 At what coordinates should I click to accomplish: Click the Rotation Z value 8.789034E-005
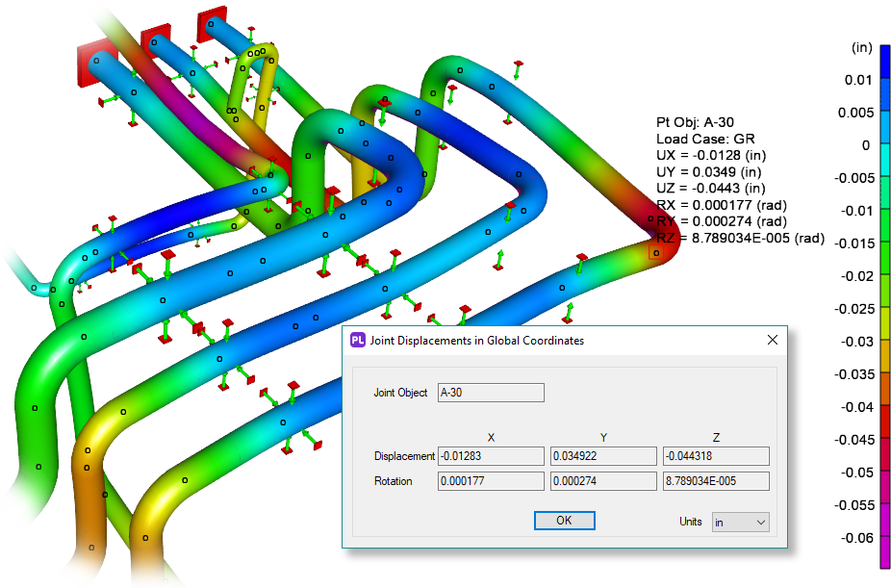coord(715,481)
